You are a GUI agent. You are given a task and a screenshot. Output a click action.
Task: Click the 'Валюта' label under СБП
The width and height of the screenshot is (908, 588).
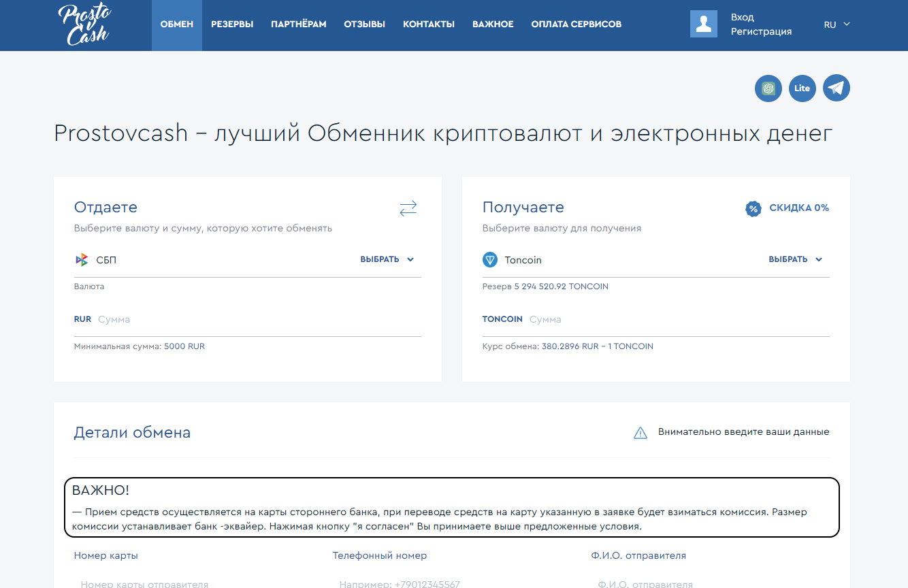tap(89, 287)
